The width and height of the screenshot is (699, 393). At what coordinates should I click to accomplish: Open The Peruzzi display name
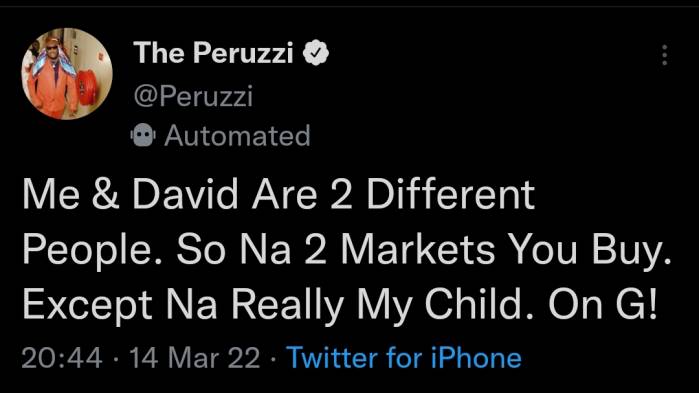[213, 53]
